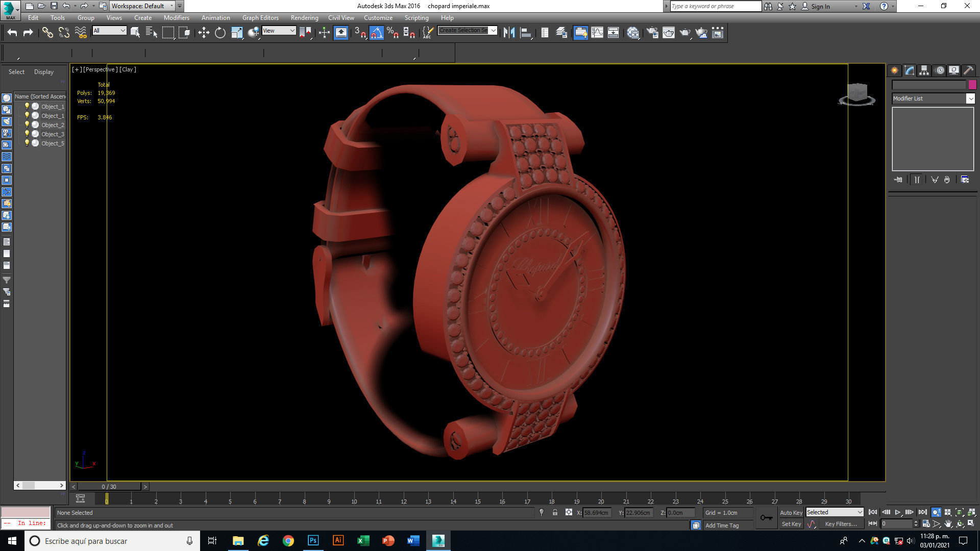Toggle Auto Key animation mode
The width and height of the screenshot is (980, 551).
[x=791, y=512]
